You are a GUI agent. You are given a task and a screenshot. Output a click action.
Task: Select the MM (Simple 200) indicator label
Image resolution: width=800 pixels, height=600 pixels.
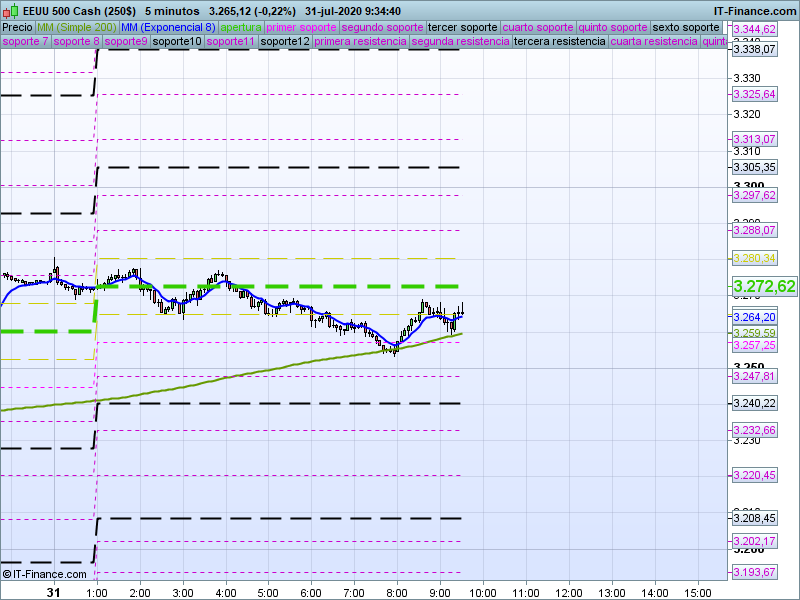(x=77, y=27)
